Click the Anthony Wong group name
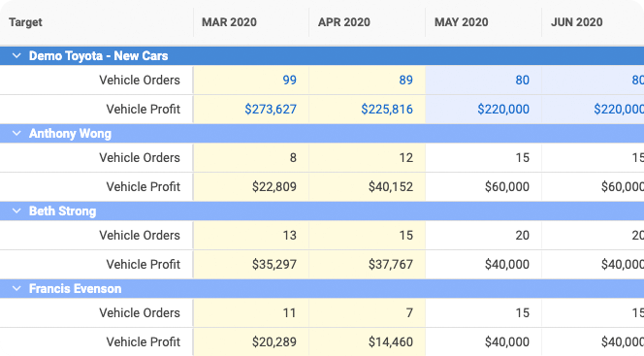This screenshot has width=644, height=356. (x=70, y=134)
